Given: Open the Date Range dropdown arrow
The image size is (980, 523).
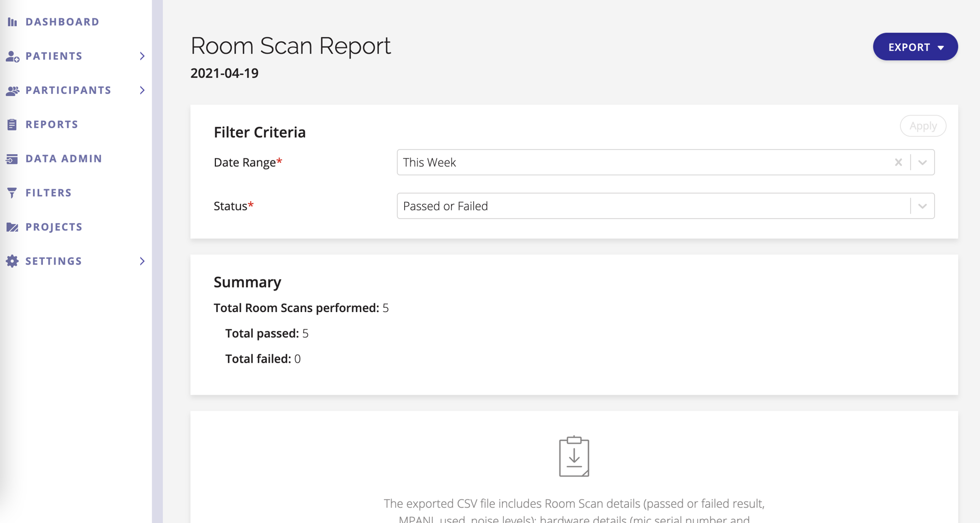Looking at the screenshot, I should [922, 162].
